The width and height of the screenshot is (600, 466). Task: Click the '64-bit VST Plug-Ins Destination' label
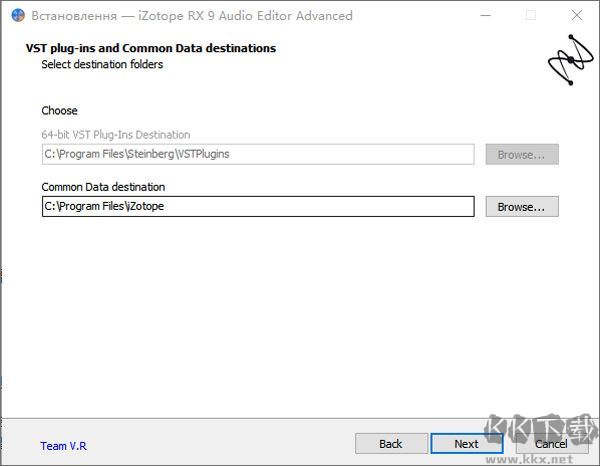click(x=116, y=135)
